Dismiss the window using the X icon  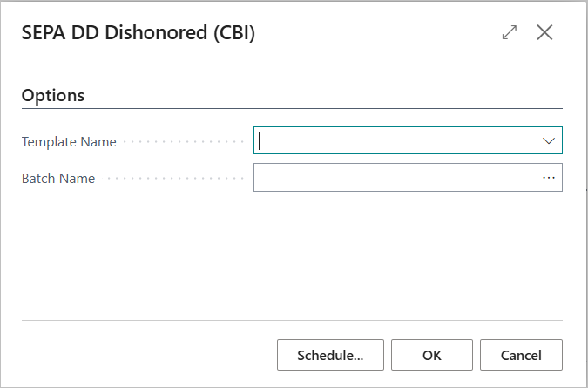click(x=544, y=32)
